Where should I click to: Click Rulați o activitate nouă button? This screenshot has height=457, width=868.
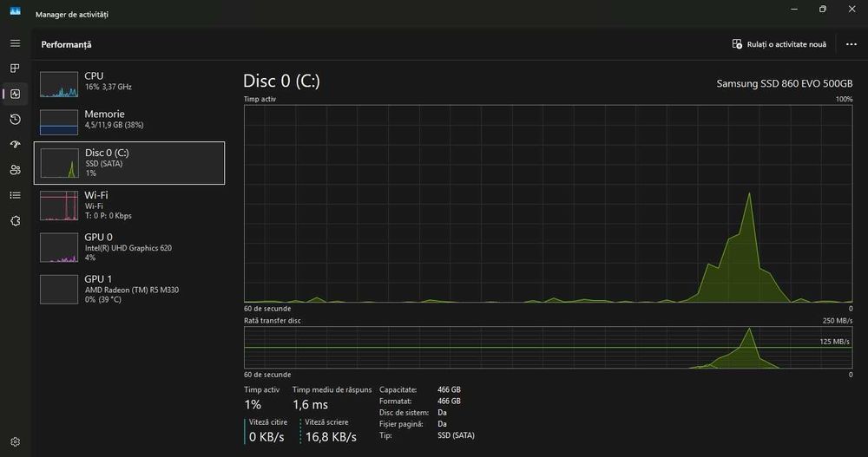click(x=779, y=44)
